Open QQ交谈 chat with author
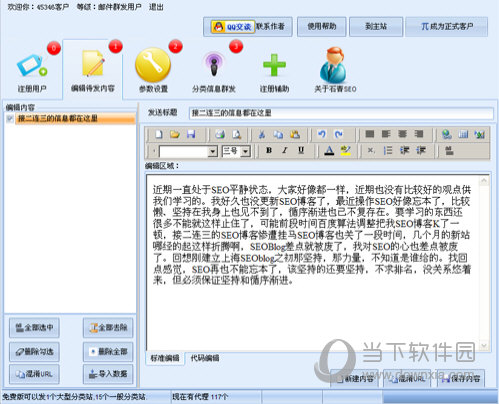 [x=233, y=26]
